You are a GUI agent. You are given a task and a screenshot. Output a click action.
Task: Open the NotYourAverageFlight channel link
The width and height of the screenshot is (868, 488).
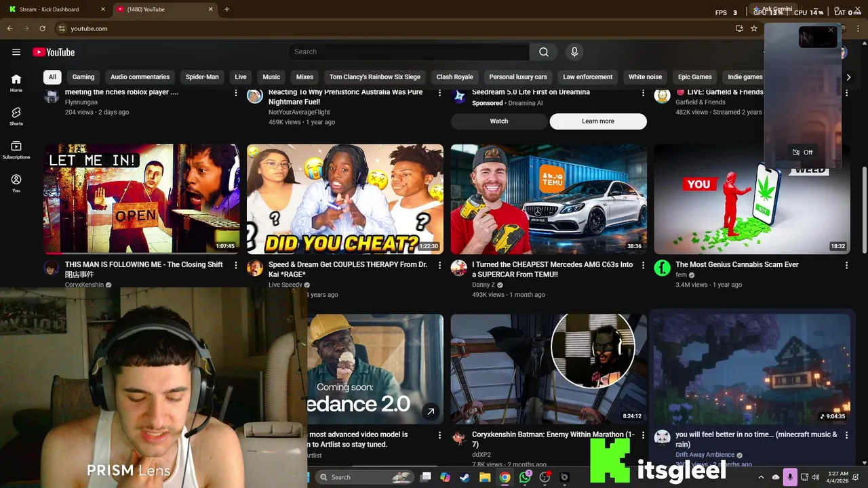coord(299,112)
